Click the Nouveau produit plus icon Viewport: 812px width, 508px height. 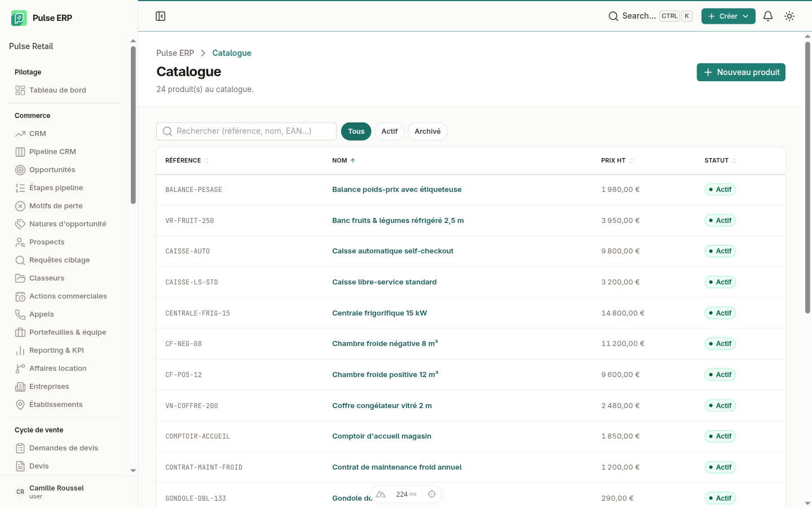(708, 72)
